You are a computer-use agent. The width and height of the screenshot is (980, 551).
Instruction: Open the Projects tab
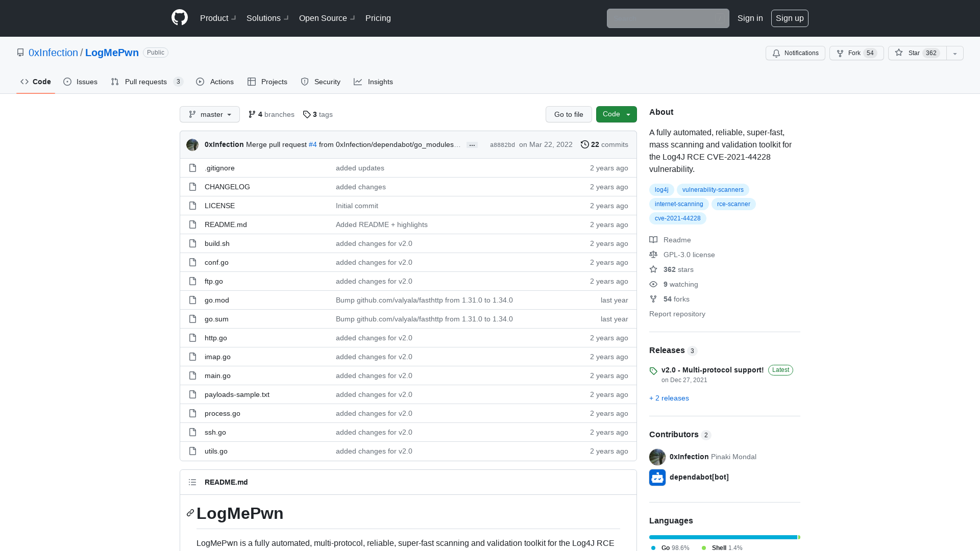[x=267, y=82]
